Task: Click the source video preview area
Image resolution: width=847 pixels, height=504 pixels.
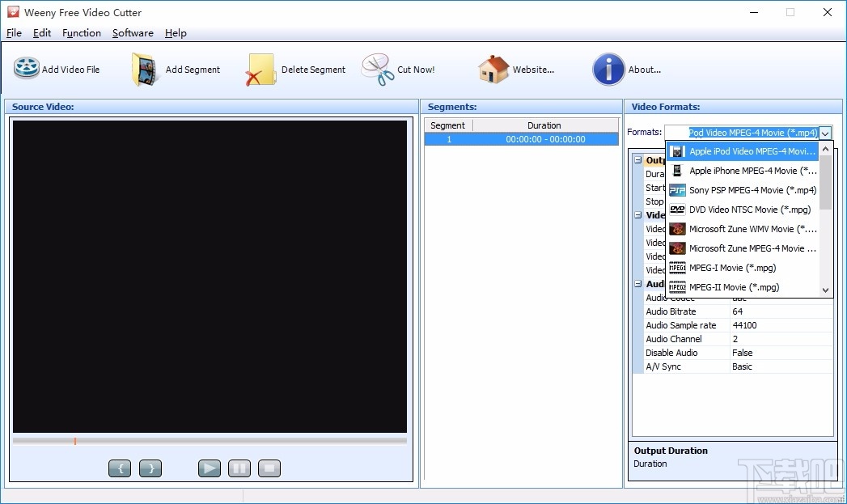Action: [210, 276]
